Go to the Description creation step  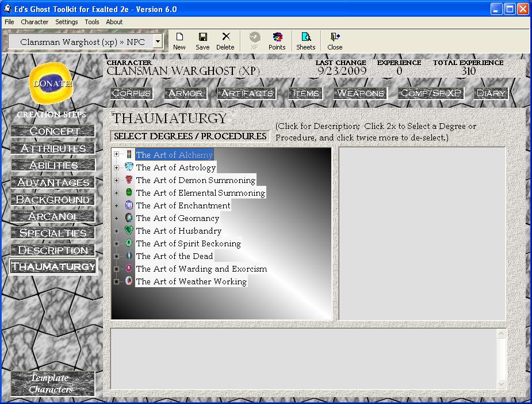click(x=53, y=250)
